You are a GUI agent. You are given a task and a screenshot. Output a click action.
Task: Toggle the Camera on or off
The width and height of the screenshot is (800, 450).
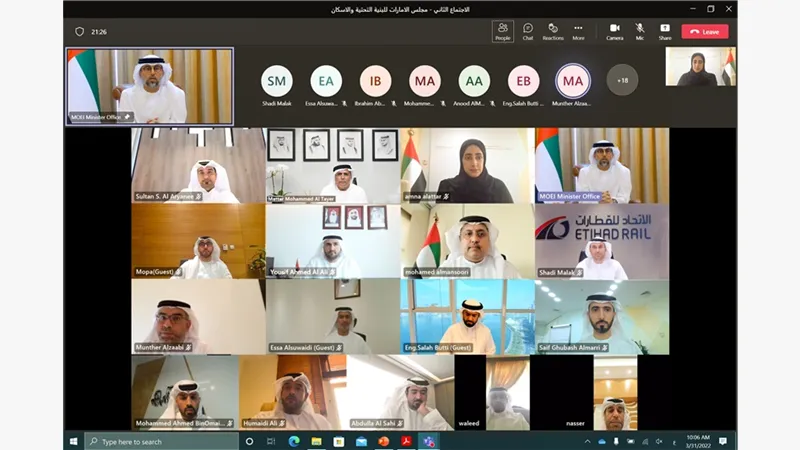pos(614,31)
